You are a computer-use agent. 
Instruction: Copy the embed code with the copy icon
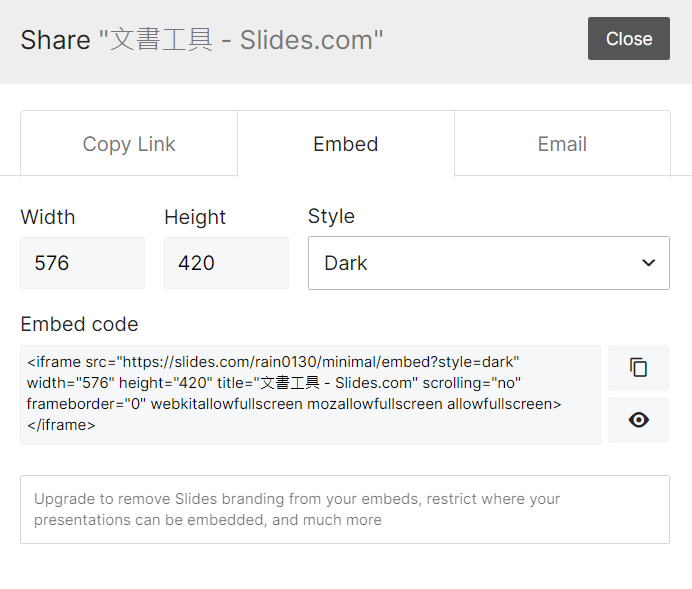click(x=639, y=368)
